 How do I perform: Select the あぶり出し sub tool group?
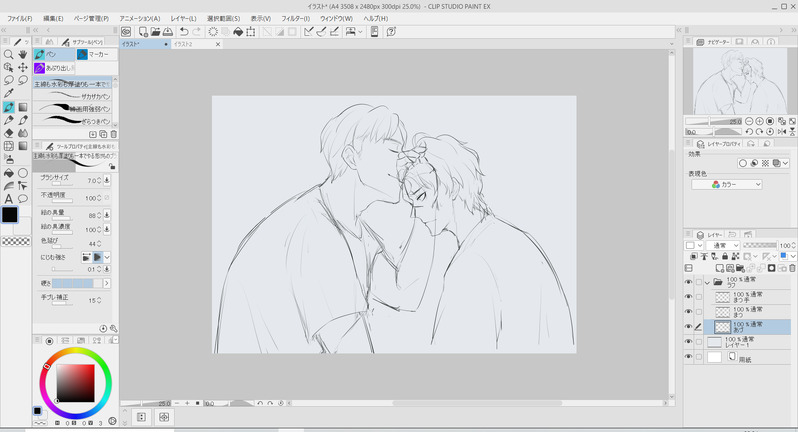click(x=54, y=68)
